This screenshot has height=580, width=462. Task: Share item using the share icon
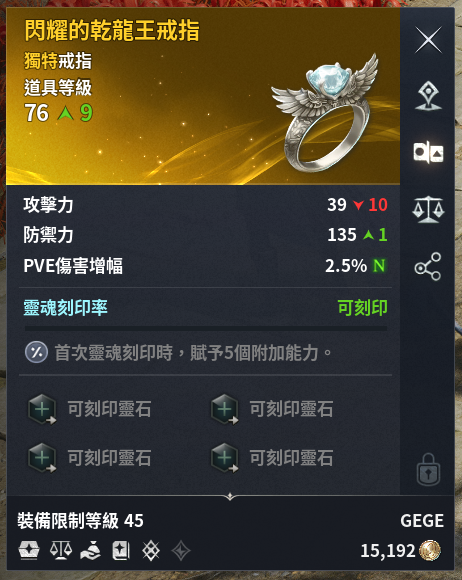click(x=428, y=267)
